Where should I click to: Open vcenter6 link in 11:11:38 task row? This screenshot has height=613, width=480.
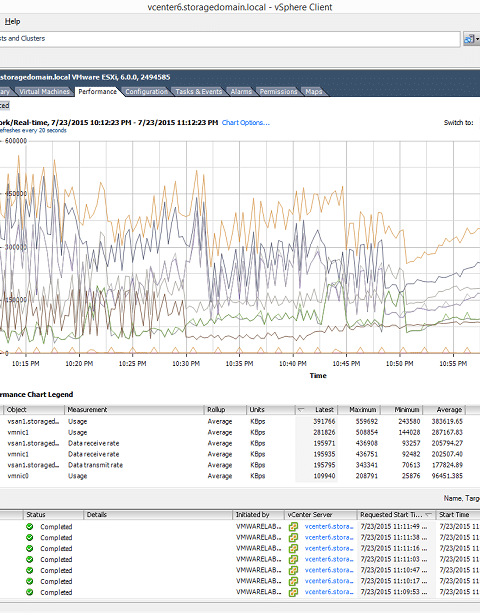coord(329,538)
